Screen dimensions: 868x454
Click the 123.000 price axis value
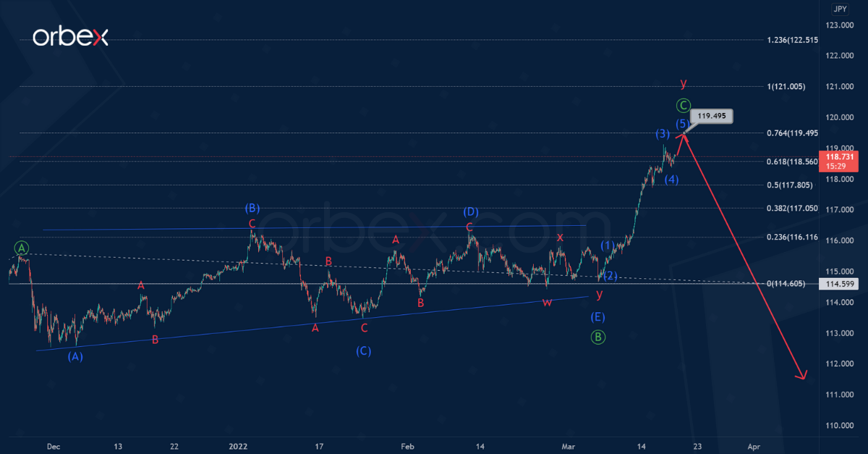pos(839,25)
